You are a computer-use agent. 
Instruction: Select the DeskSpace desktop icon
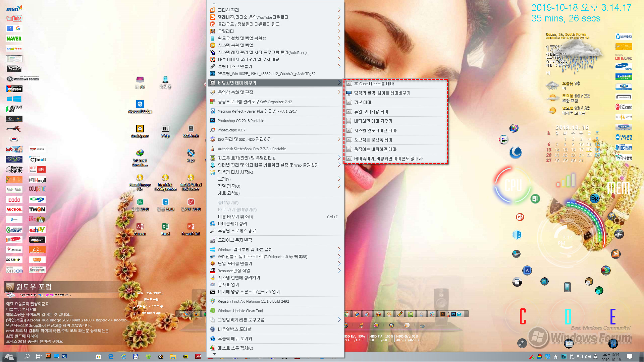(140, 131)
